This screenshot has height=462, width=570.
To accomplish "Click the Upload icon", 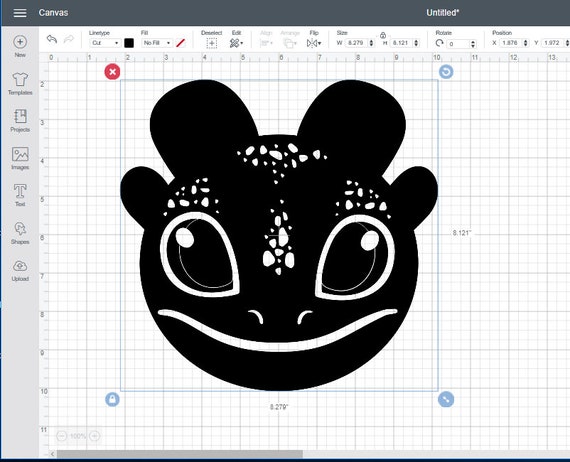I will tap(20, 266).
